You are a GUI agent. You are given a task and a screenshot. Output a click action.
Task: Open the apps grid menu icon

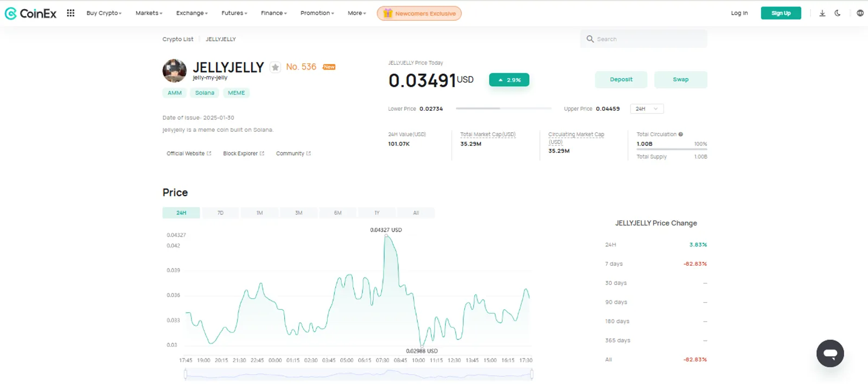[x=71, y=13]
